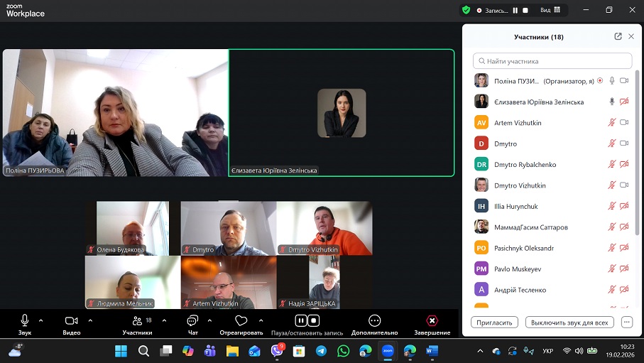Expand the arrow next to Участники

[x=164, y=320]
